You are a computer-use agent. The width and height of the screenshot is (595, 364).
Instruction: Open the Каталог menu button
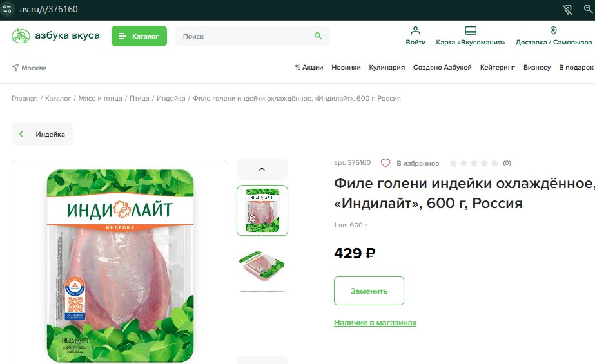[139, 36]
